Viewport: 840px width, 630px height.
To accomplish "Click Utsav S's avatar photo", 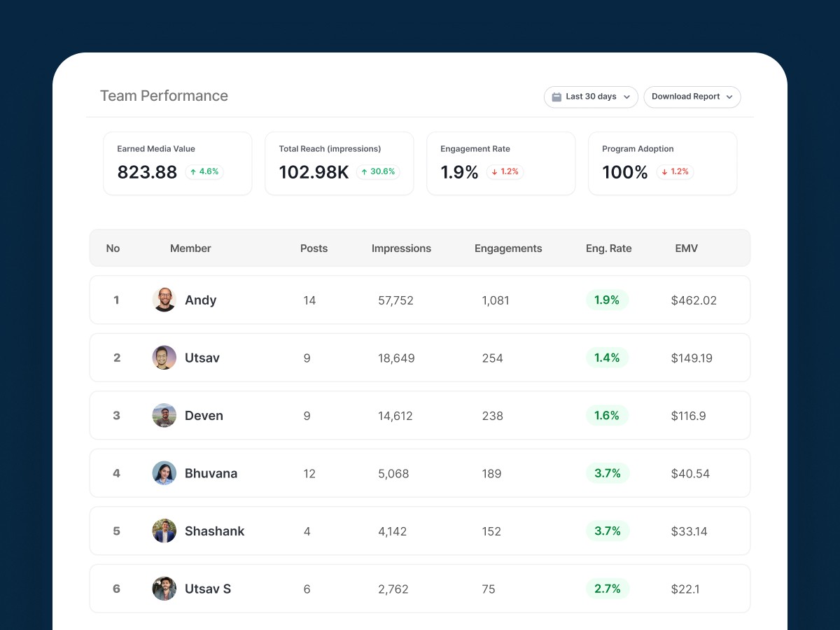I will coord(164,588).
